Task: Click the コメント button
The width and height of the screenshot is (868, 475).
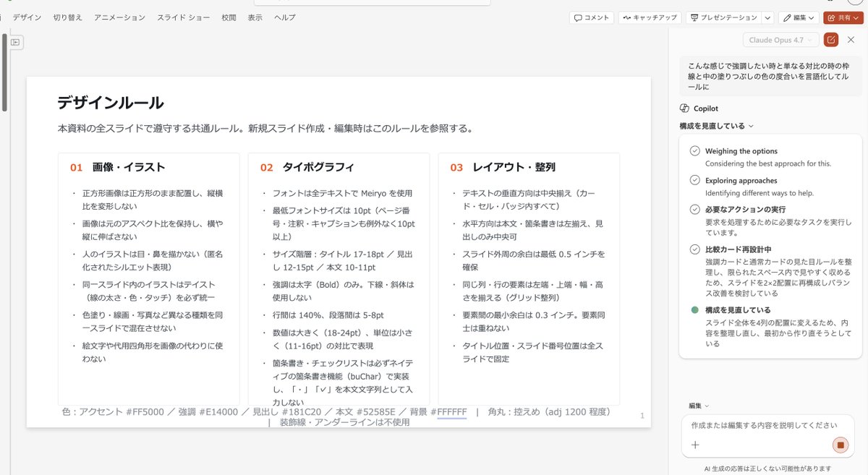Action: pos(592,17)
